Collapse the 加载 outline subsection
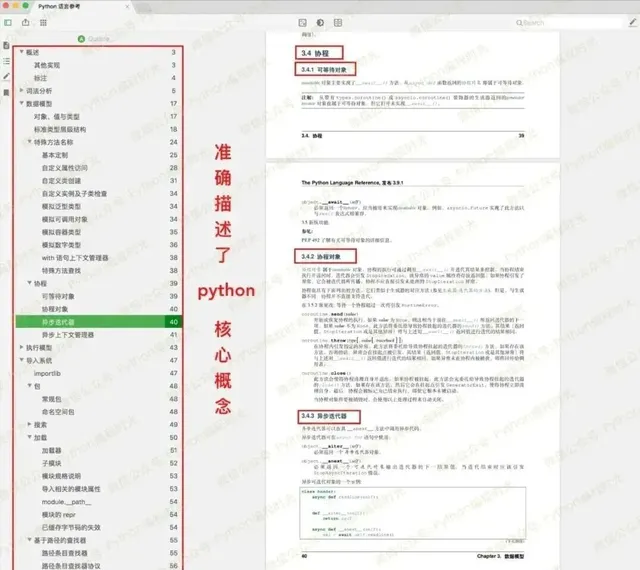 [29, 437]
